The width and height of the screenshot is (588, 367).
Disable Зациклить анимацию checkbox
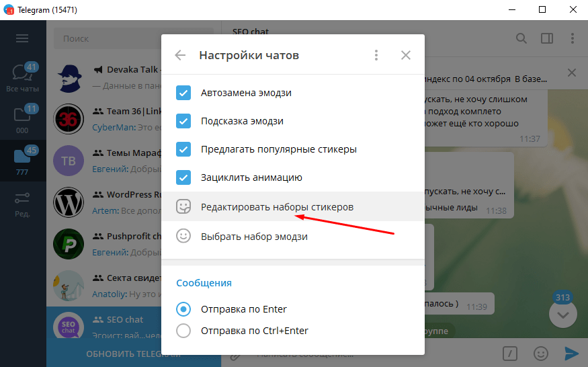pos(183,177)
